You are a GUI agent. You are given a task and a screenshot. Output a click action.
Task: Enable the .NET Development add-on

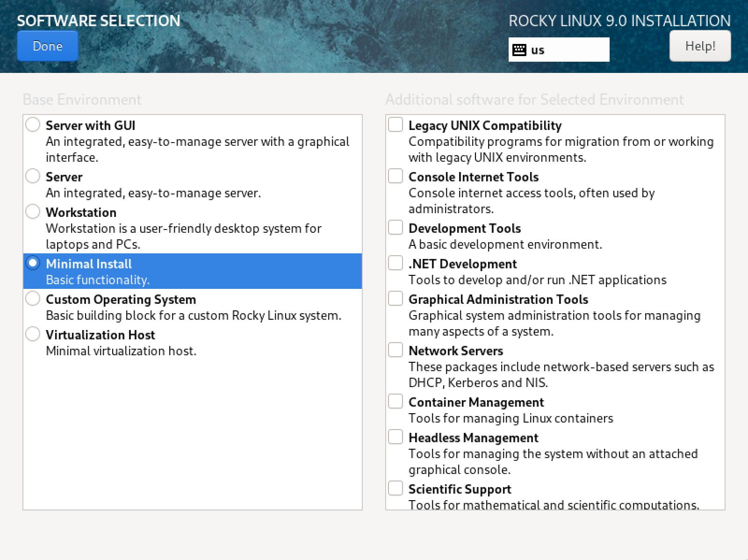396,263
